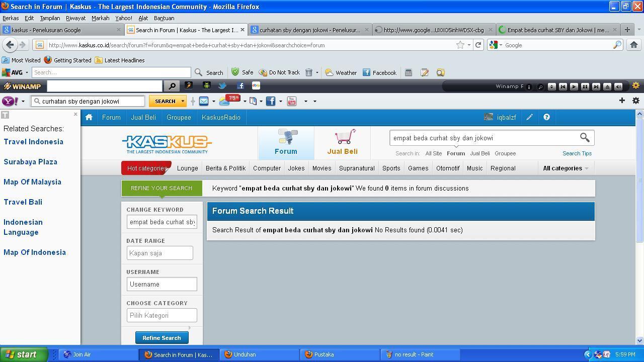Screen dimensions: 644x362
Task: Click the AVG notepad icon
Action: [424, 72]
